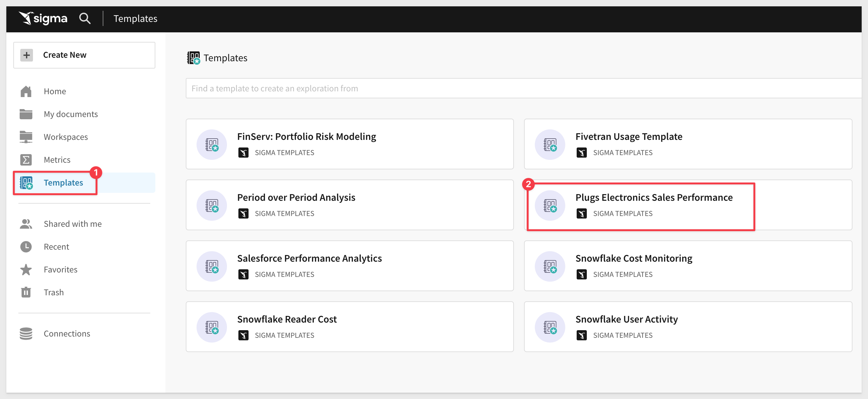Viewport: 868px width, 399px height.
Task: Click SIGMA TEMPLATES label under Snowflake Cost Monitoring
Action: tap(623, 274)
